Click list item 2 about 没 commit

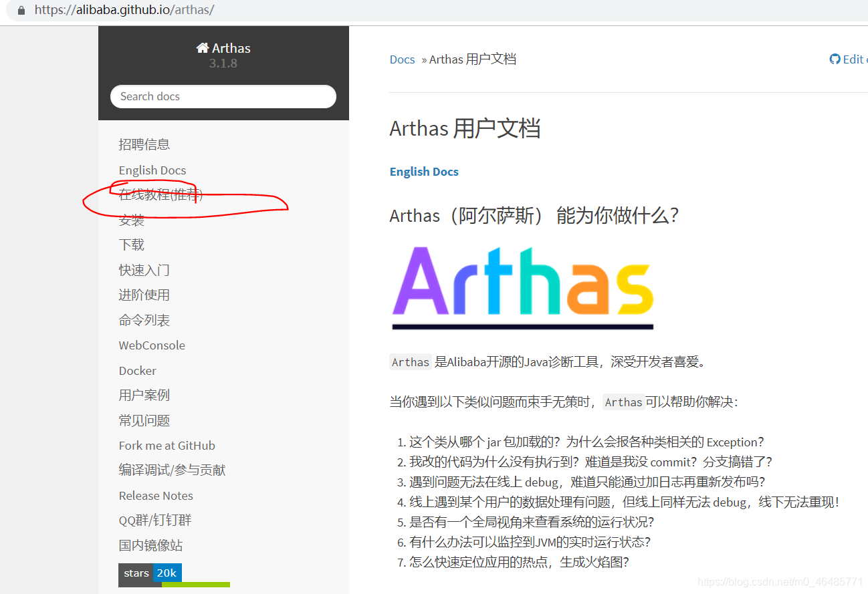591,462
